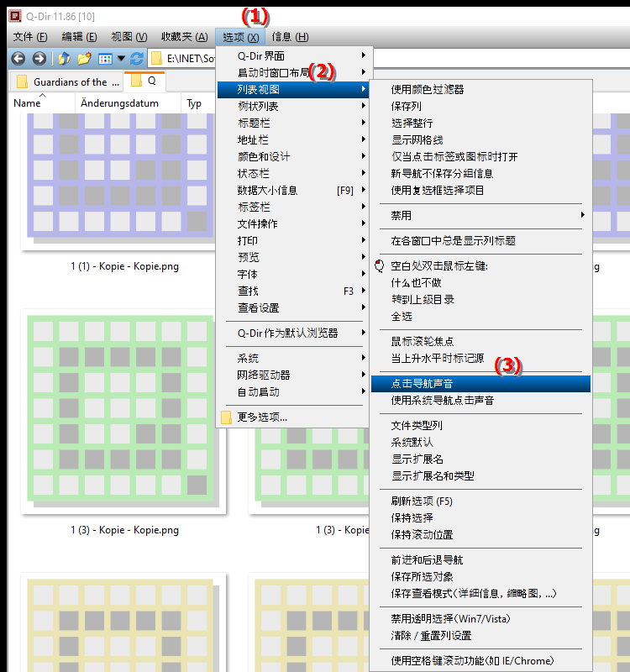Switch to the Q tab
Viewport: 630px width, 672px height.
[x=144, y=81]
